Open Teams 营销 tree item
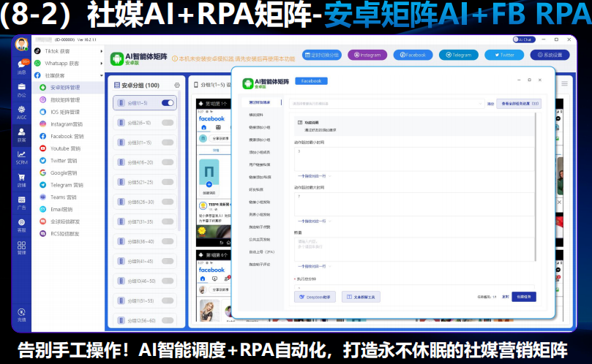The height and width of the screenshot is (364, 592). pyautogui.click(x=63, y=197)
